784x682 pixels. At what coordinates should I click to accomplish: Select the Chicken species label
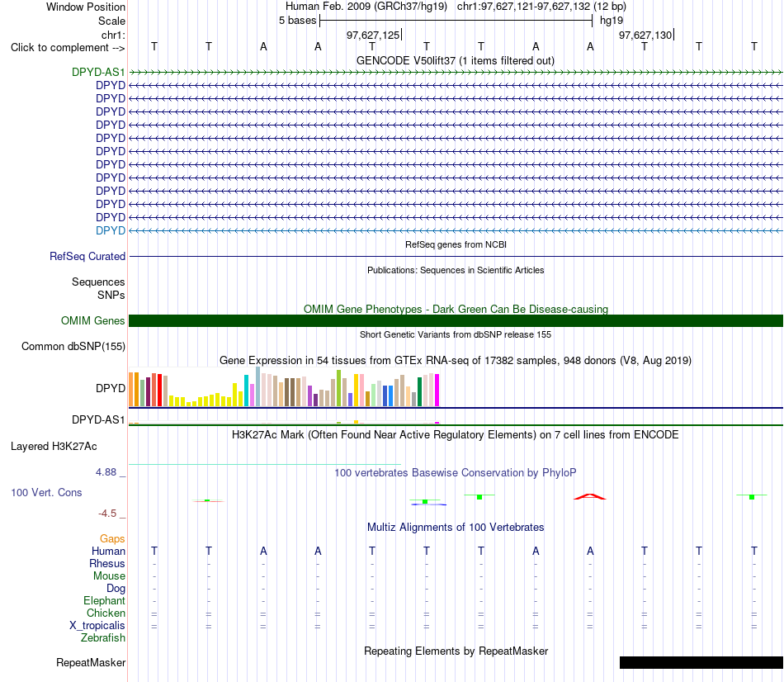point(106,613)
